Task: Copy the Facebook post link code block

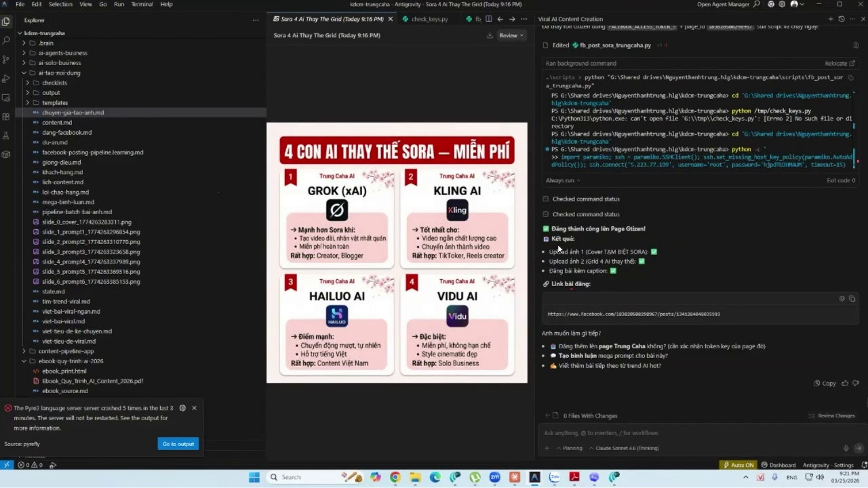Action: [852, 298]
